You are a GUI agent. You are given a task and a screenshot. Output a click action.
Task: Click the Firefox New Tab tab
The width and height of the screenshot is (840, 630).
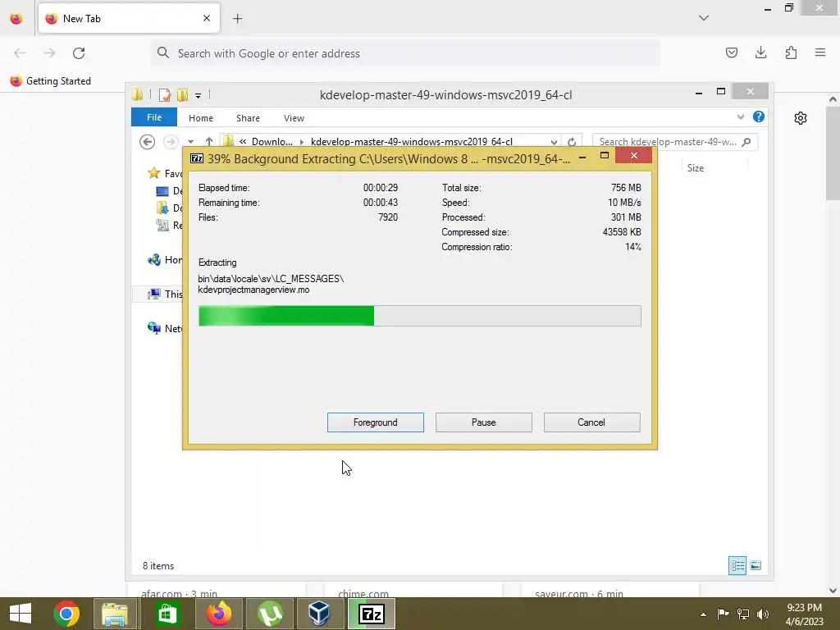129,18
